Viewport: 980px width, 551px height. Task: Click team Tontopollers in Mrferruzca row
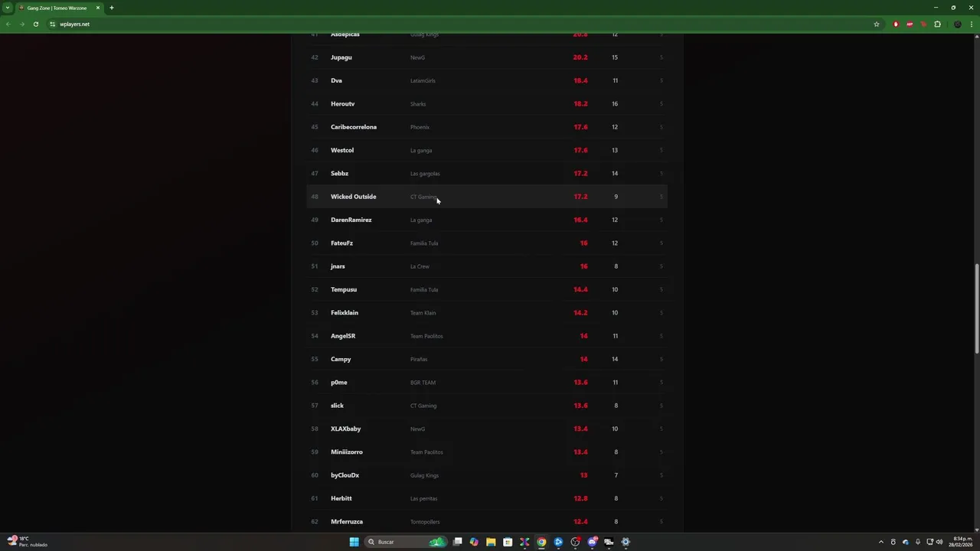pos(425,522)
